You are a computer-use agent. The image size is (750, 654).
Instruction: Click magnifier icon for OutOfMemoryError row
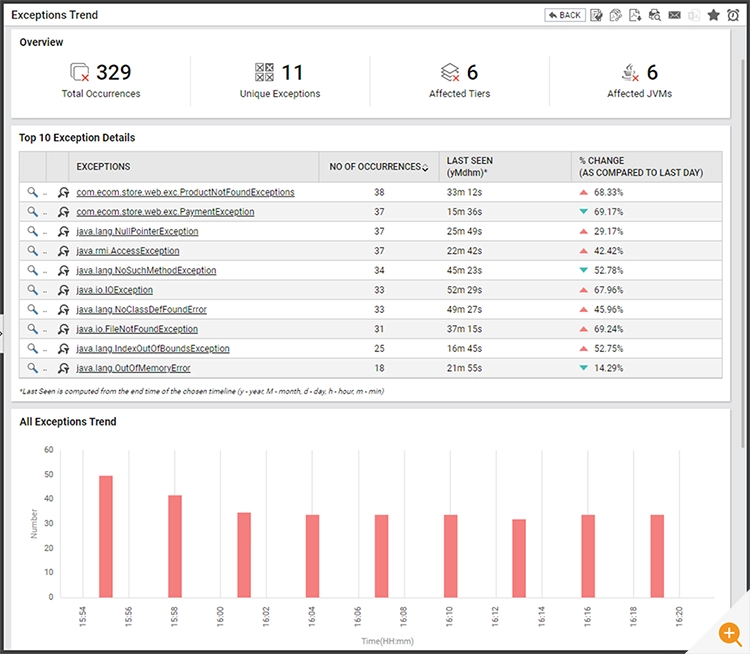coord(32,368)
